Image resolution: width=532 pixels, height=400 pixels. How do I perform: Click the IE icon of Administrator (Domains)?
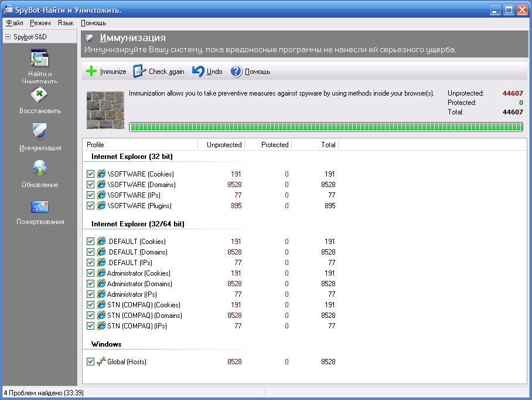(101, 283)
